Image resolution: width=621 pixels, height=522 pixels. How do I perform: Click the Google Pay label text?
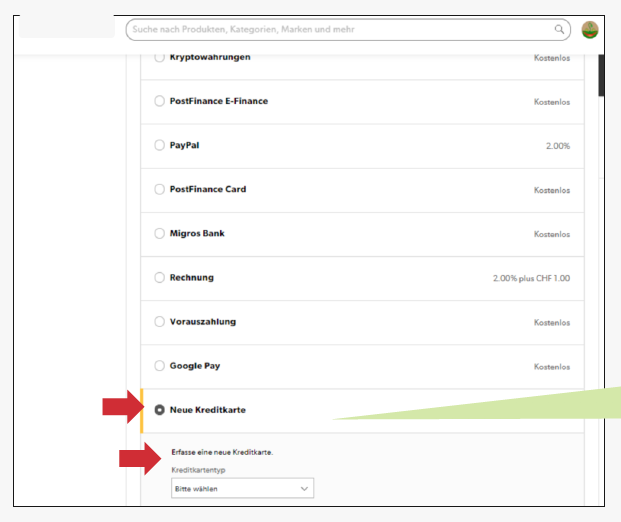click(195, 366)
